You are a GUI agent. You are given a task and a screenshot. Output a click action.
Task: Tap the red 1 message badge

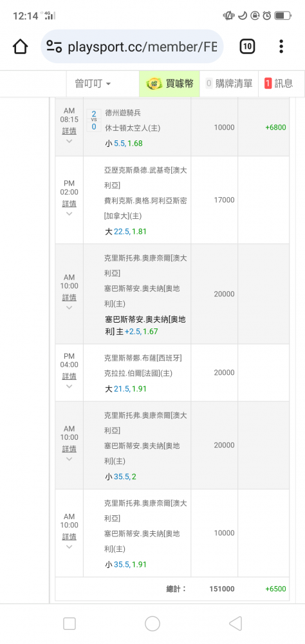[x=268, y=84]
